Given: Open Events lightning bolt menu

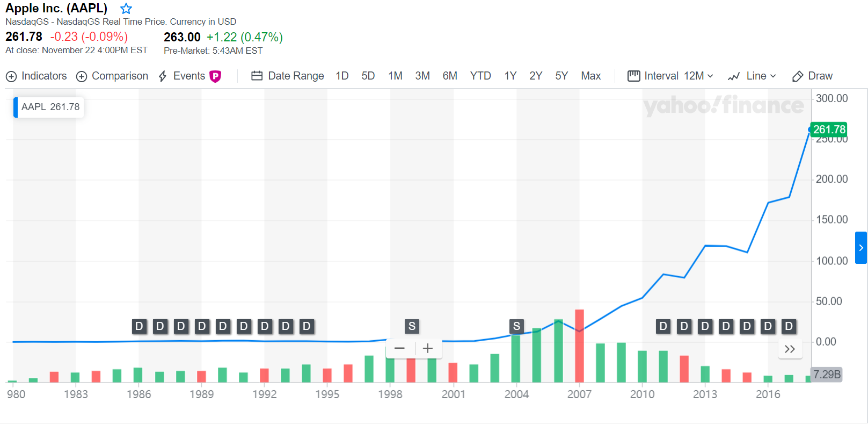Looking at the screenshot, I should (x=163, y=76).
